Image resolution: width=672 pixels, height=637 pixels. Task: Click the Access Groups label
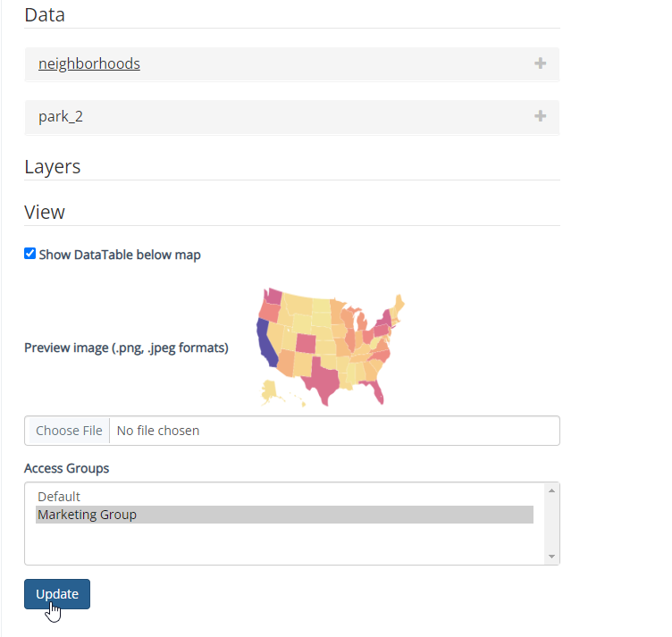pyautogui.click(x=66, y=468)
